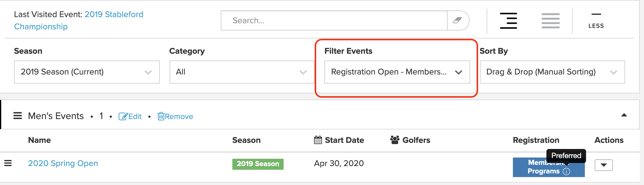644x185 pixels.
Task: Open the Filter Events dropdown
Action: coord(397,72)
